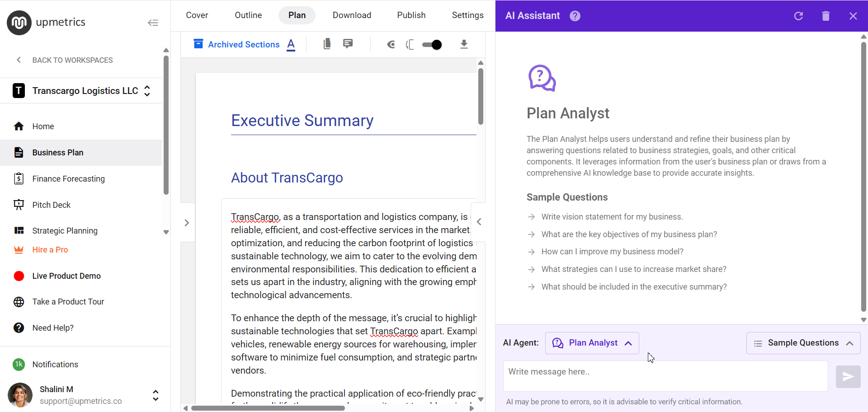Click the Hire a Pro crown icon
The height and width of the screenshot is (412, 868).
click(x=19, y=250)
